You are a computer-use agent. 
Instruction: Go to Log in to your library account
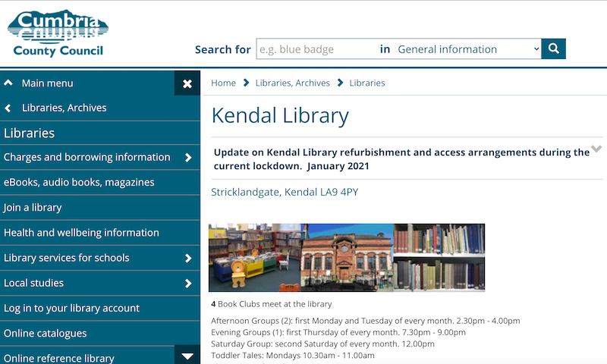[71, 308]
